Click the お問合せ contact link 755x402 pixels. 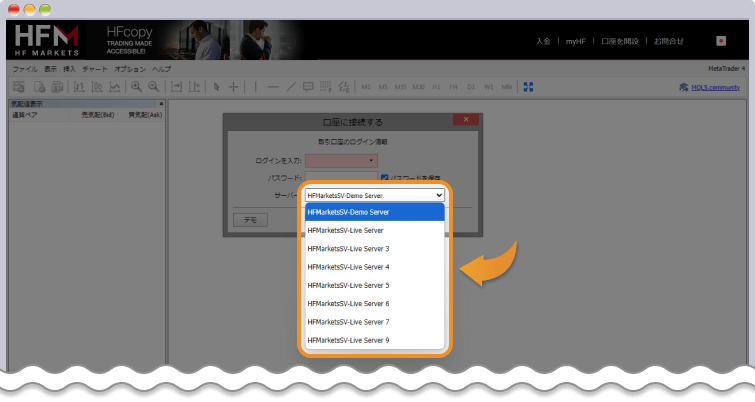point(668,41)
